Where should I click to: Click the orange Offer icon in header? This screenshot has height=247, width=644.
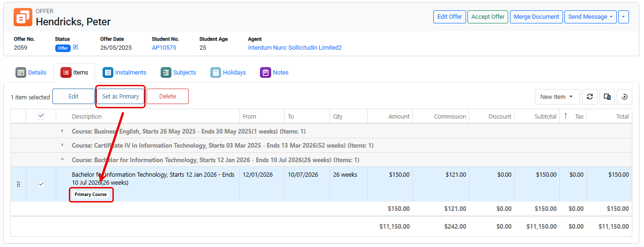tap(22, 17)
